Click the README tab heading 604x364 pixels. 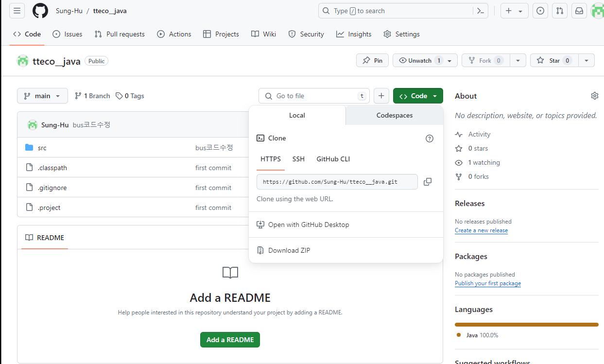point(45,238)
